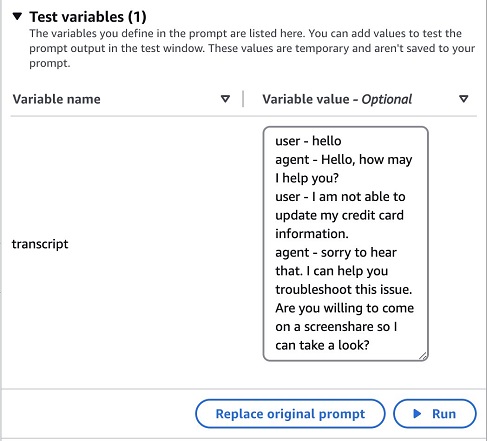Edit the transcript variable value field

pos(345,243)
